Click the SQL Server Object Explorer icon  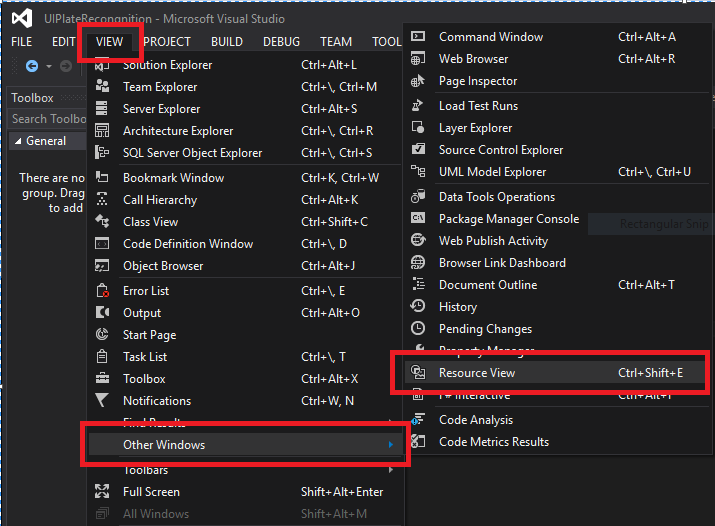pos(102,152)
